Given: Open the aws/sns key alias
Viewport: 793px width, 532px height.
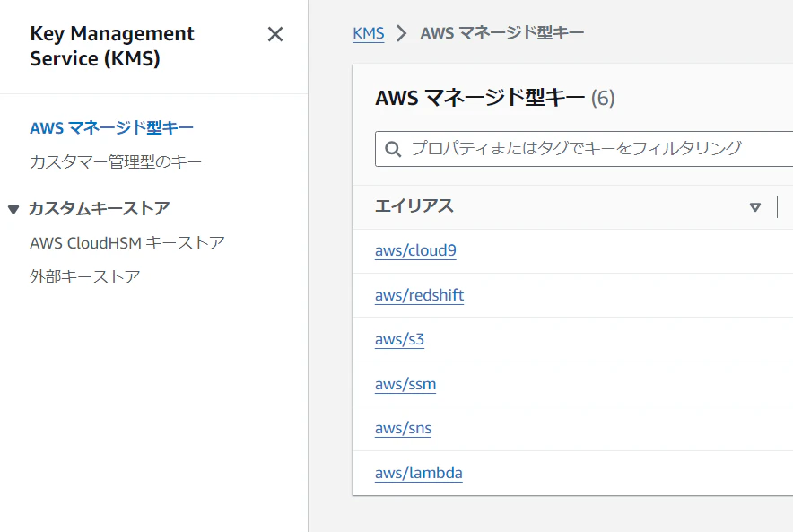Looking at the screenshot, I should 403,428.
